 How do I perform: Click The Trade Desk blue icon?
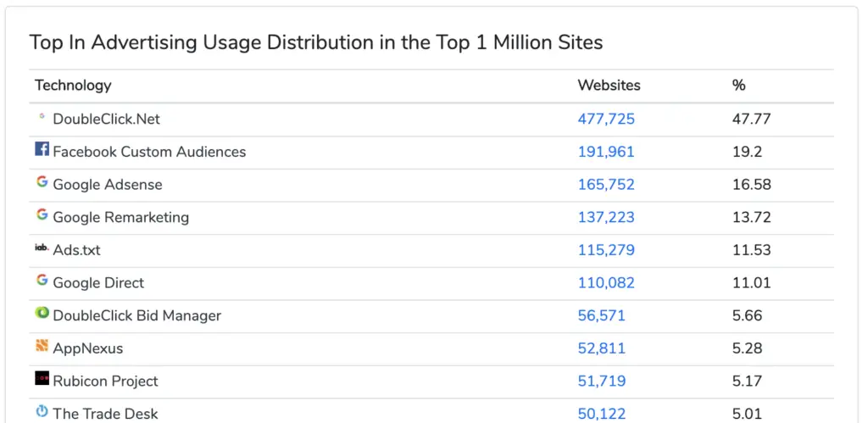coord(42,411)
